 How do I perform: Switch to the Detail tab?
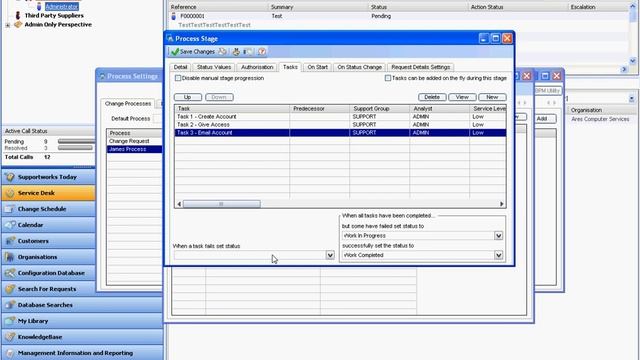(180, 67)
